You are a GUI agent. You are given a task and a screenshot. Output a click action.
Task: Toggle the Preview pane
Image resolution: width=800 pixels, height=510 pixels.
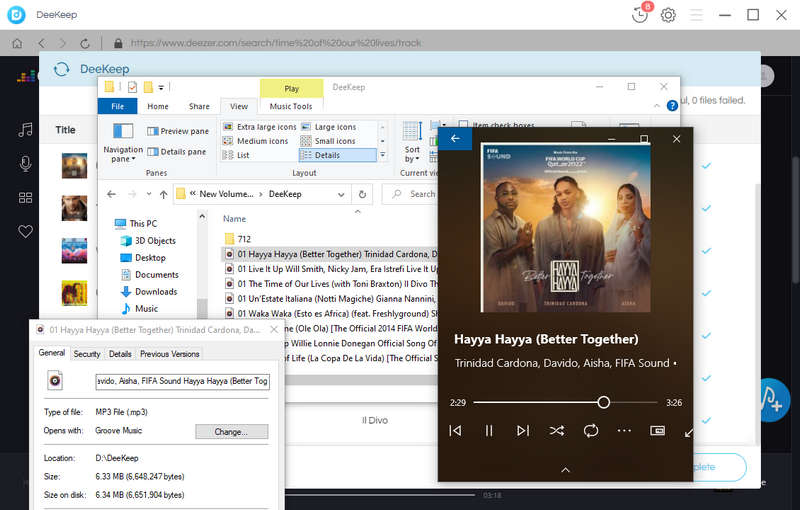pyautogui.click(x=178, y=131)
